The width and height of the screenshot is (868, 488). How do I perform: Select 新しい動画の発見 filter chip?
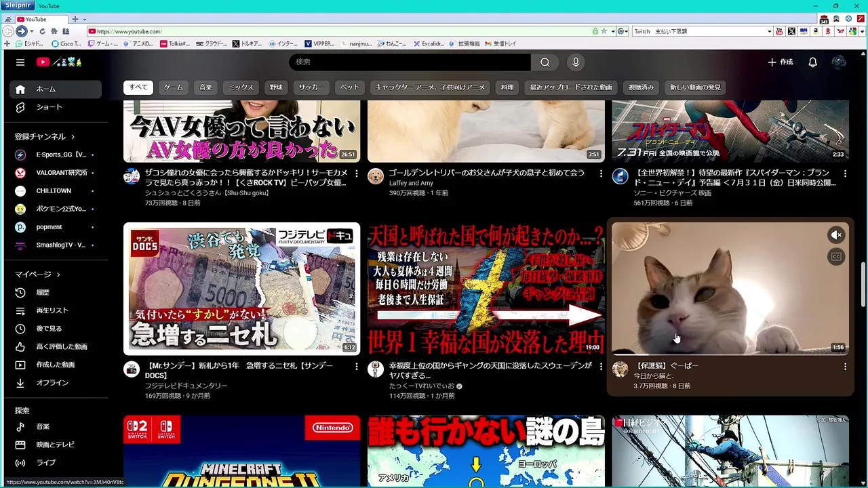[x=695, y=87]
